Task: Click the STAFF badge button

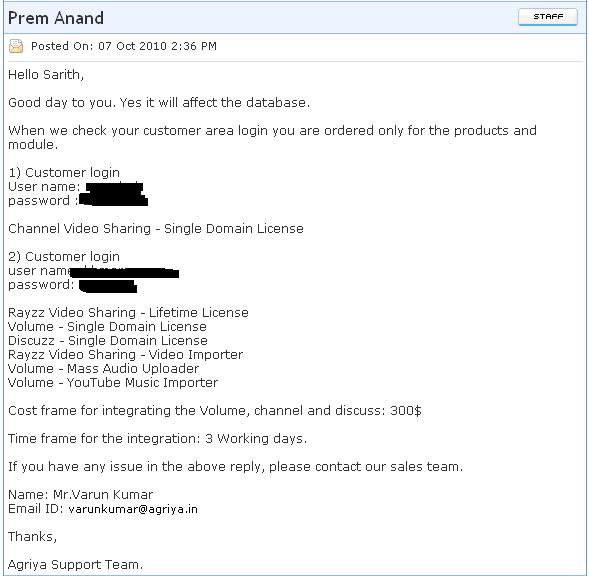Action: pos(547,17)
